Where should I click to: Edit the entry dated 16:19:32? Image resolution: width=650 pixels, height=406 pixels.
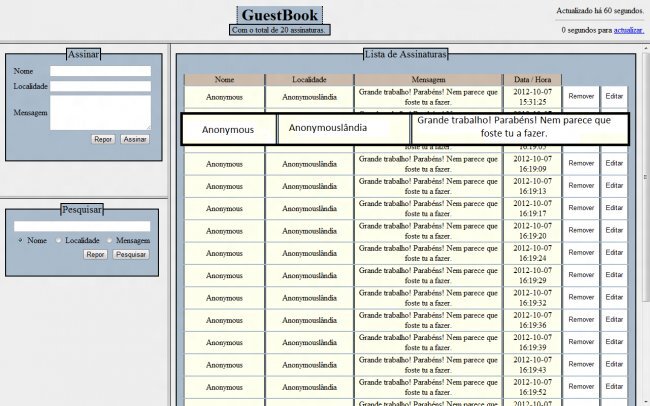[x=614, y=297]
